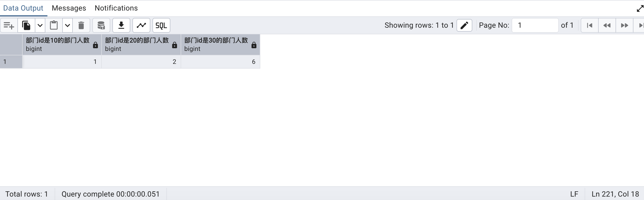The image size is (644, 200).
Task: Click the Delete row trash icon
Action: tap(81, 25)
